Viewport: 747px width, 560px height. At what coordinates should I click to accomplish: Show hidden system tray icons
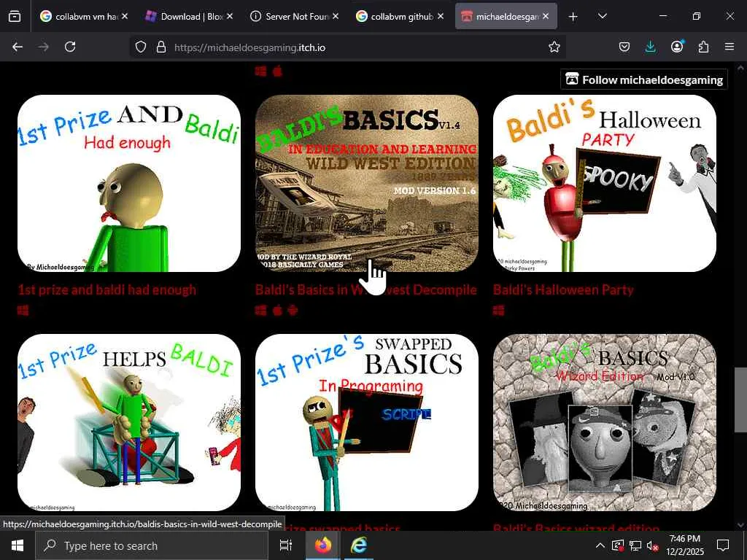tap(600, 545)
